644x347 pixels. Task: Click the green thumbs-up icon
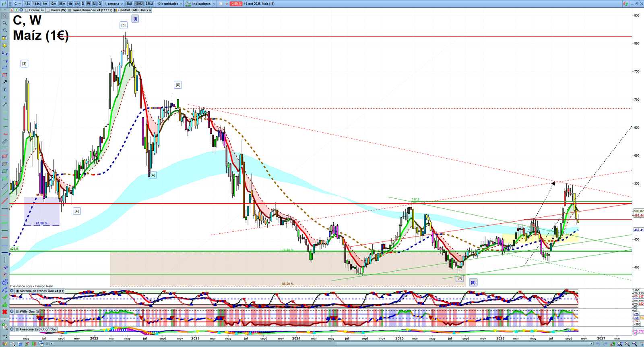pyautogui.click(x=4, y=304)
